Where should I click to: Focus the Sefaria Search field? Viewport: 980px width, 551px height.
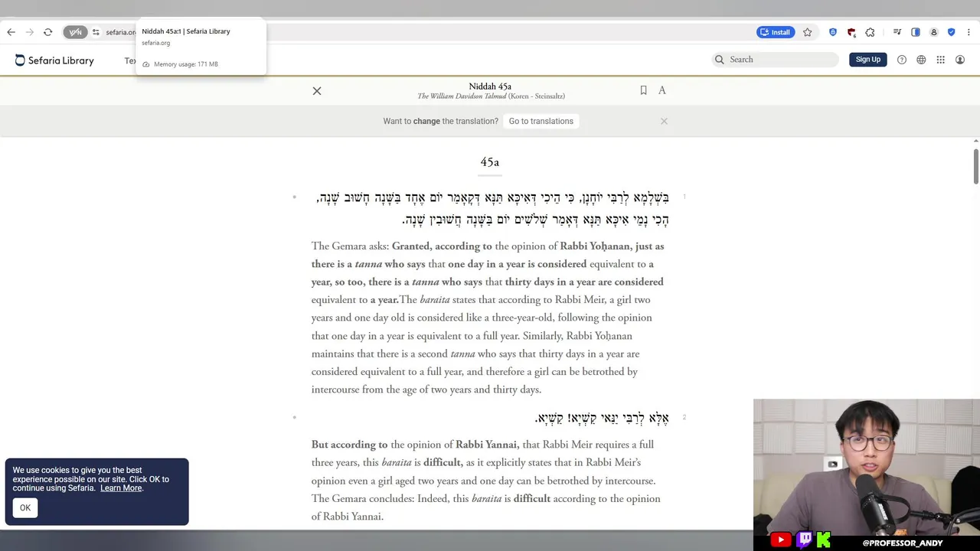tap(775, 60)
